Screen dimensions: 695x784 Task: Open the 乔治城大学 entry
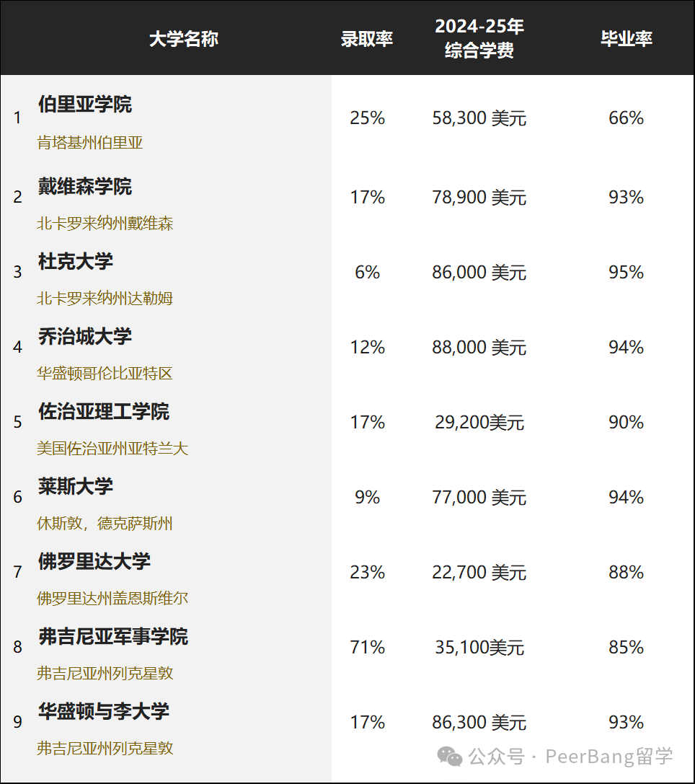pos(85,337)
